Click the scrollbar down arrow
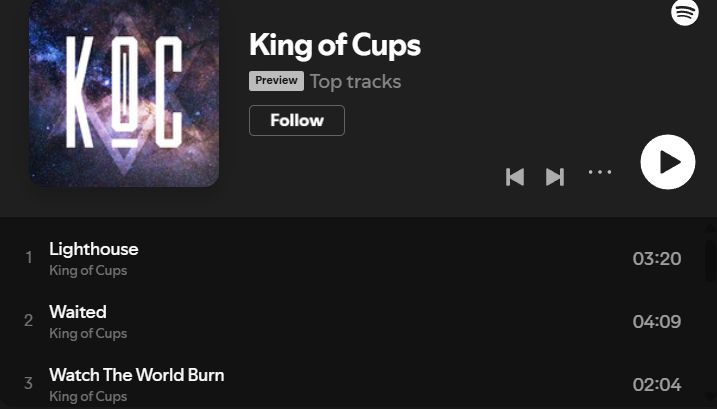The width and height of the screenshot is (717, 409). [711, 397]
